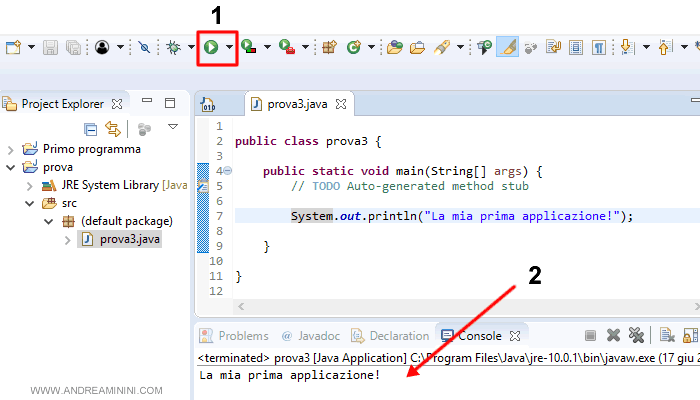Select prova3.java in the project tree
This screenshot has height=400, width=700.
129,239
